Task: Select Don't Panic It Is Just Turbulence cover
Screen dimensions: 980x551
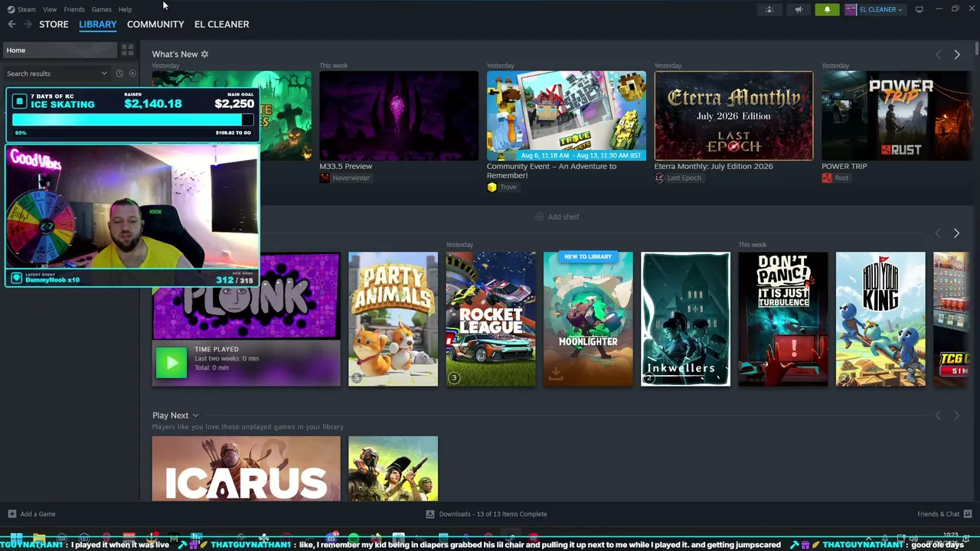Action: pos(782,319)
